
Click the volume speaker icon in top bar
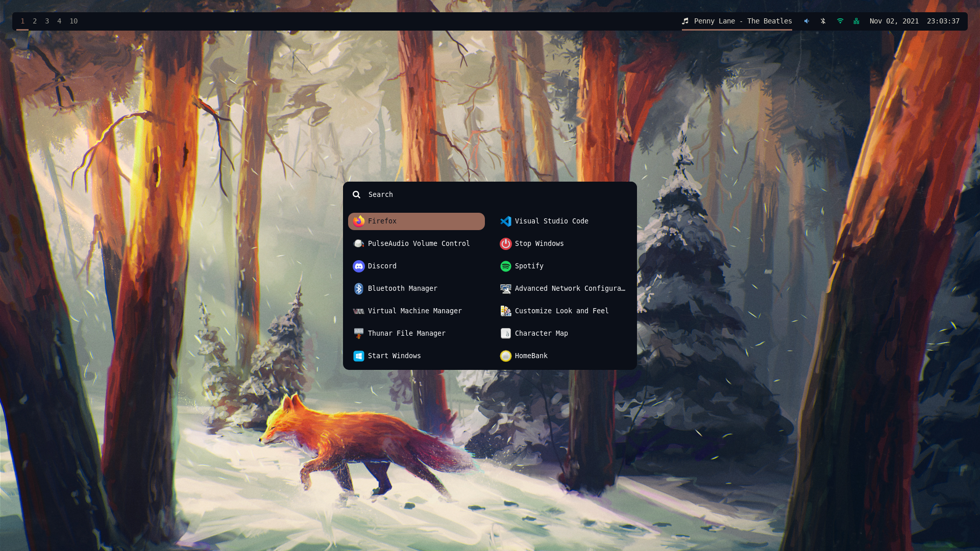point(806,21)
